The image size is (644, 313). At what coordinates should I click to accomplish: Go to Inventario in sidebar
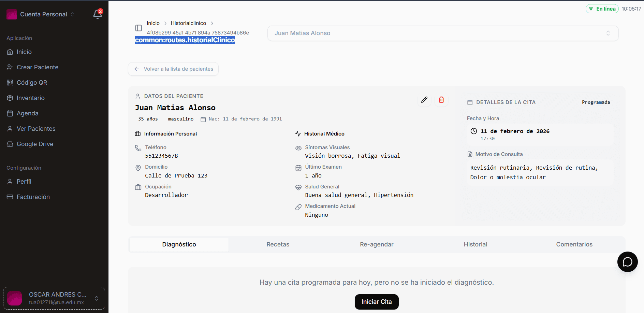(x=30, y=98)
